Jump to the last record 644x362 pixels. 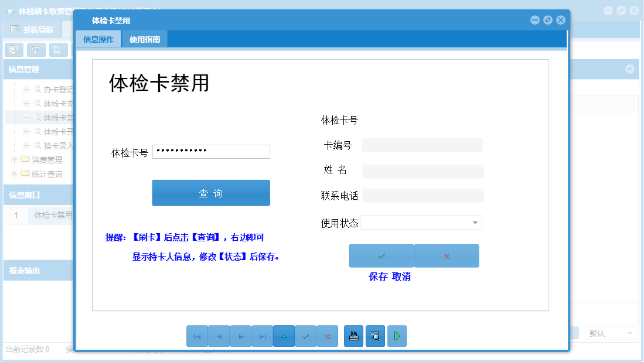tap(262, 336)
